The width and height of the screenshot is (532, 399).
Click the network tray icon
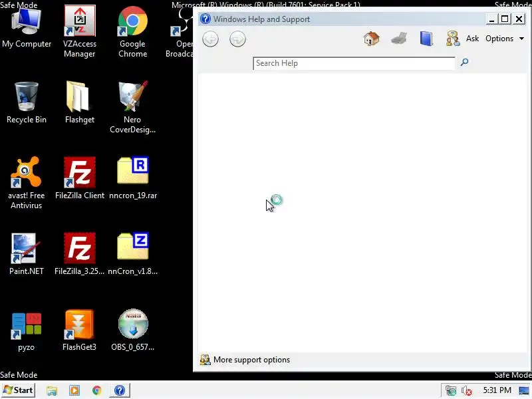tap(451, 391)
